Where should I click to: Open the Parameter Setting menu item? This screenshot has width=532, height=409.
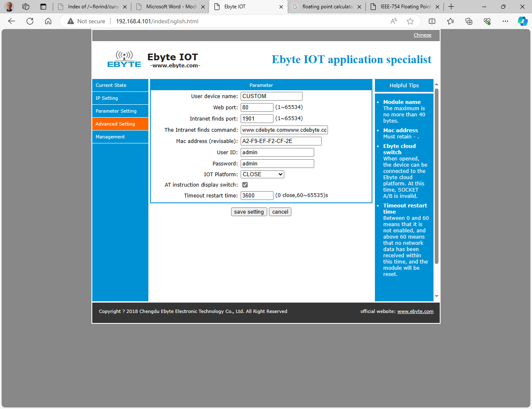(120, 111)
